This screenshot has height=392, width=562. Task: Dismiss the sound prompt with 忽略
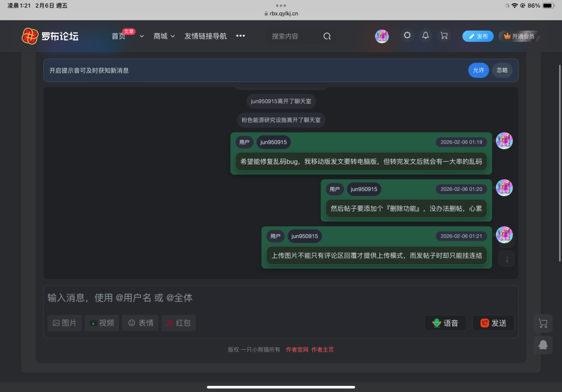click(502, 70)
